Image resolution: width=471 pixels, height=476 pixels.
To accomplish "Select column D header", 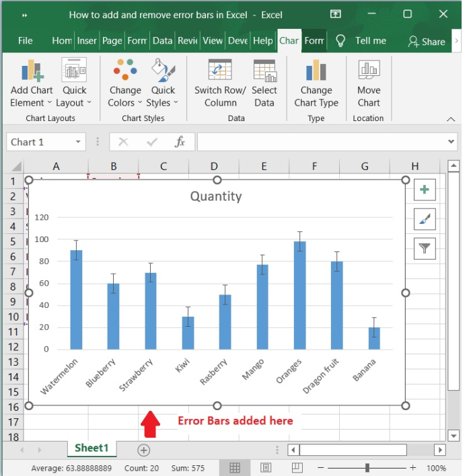I will (214, 166).
